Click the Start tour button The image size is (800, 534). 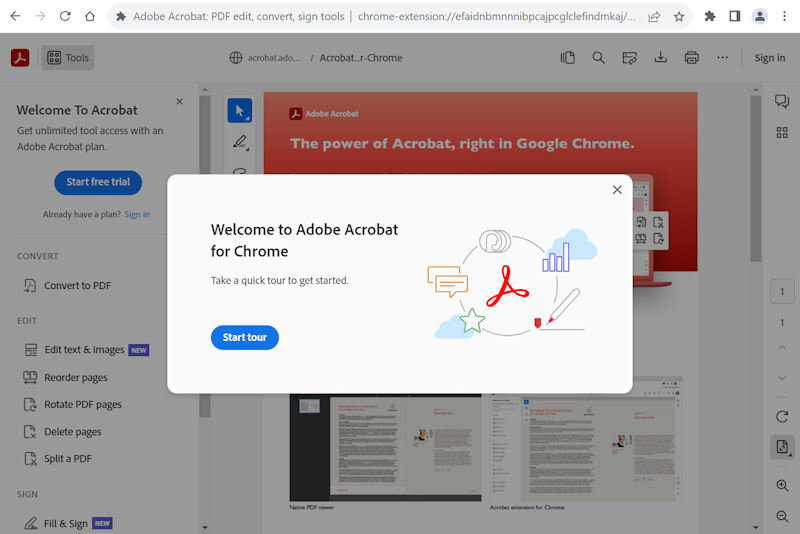point(245,337)
